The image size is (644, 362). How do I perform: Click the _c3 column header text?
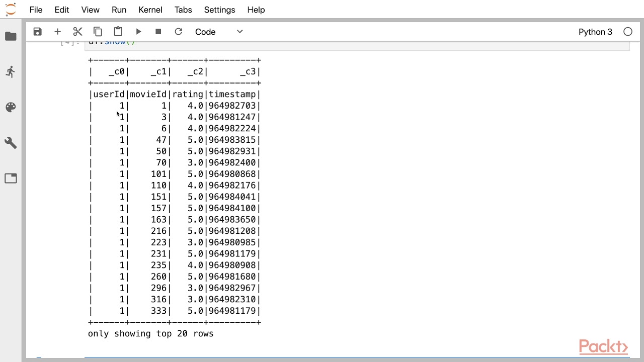tap(248, 72)
